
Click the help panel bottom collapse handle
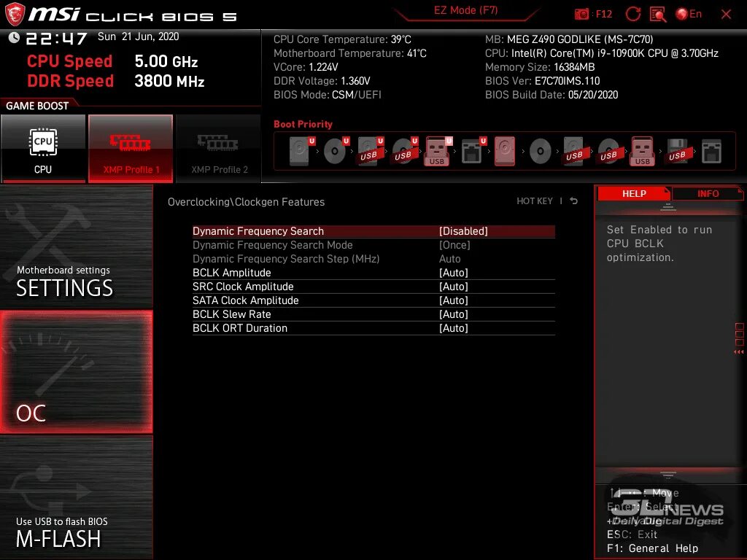[x=668, y=475]
